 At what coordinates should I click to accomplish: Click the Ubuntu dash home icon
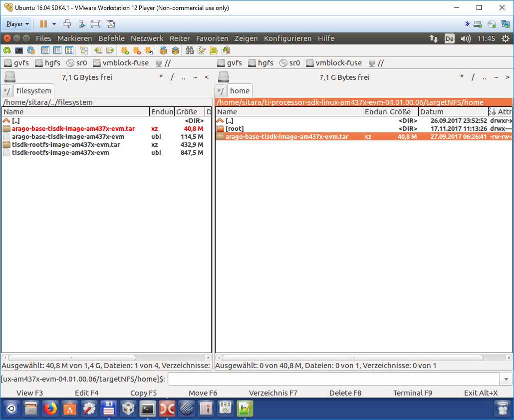coord(11,409)
